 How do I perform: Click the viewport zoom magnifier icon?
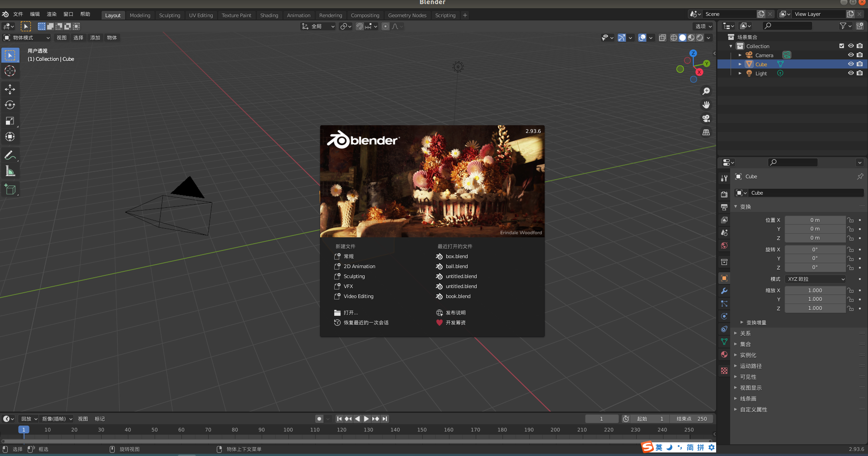[706, 91]
